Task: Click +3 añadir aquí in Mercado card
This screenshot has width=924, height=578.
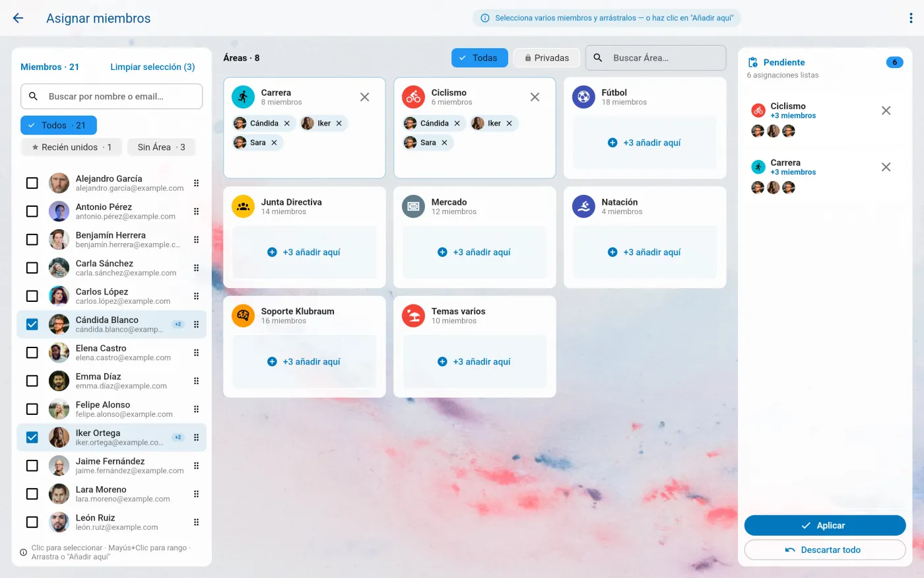Action: pos(475,252)
